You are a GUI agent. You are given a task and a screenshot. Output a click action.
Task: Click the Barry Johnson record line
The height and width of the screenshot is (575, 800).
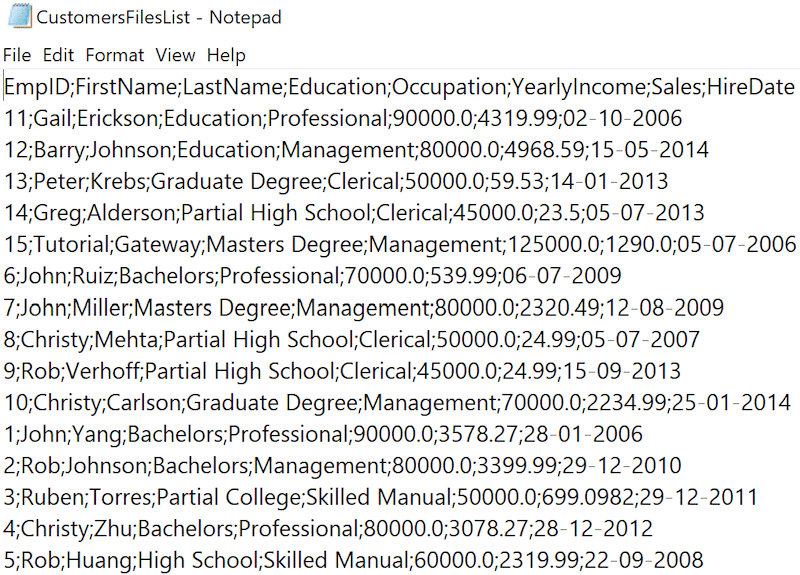point(356,150)
